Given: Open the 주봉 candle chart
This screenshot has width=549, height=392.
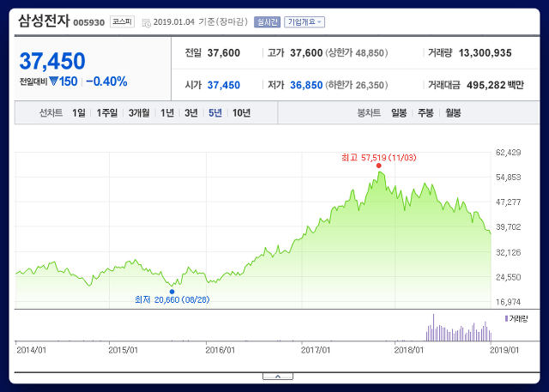Looking at the screenshot, I should coord(425,113).
